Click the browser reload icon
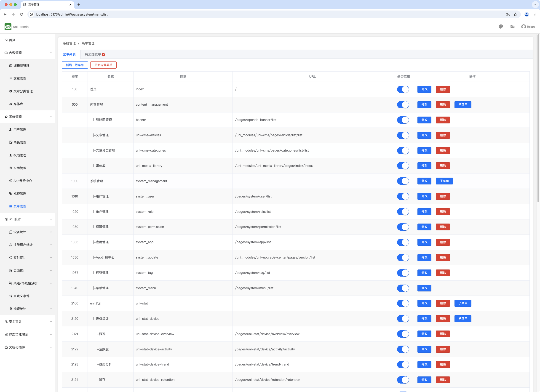Image resolution: width=540 pixels, height=392 pixels. click(21, 14)
